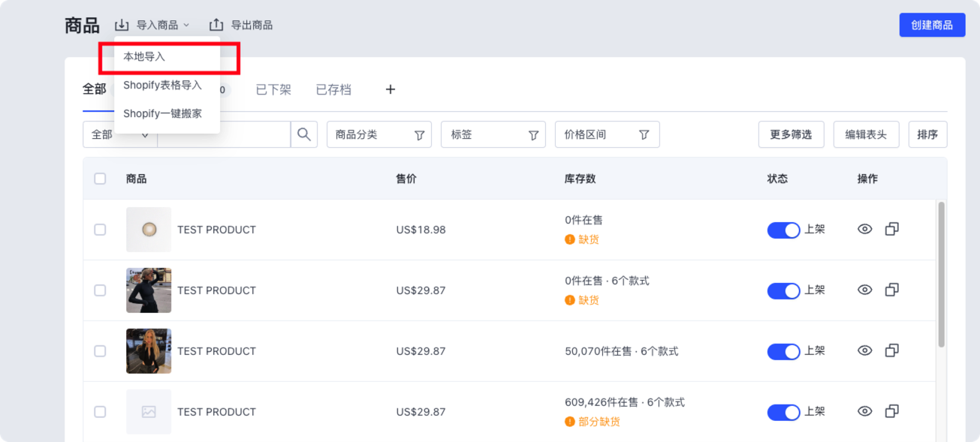Preview the US$18.98 product with eye icon
The image size is (980, 442).
[x=865, y=229]
